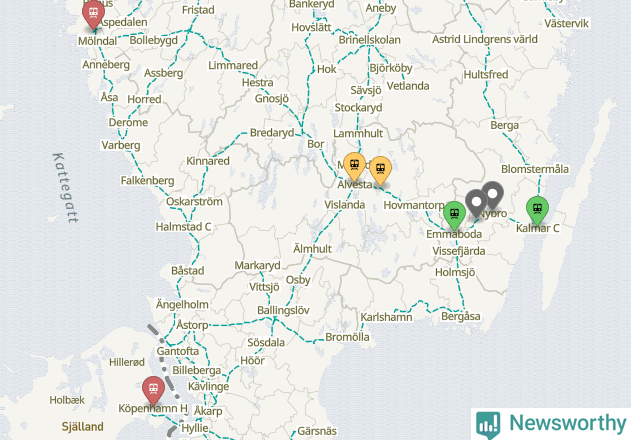Click the Älmhult station label
Screen dimensions: 631x440
point(312,249)
